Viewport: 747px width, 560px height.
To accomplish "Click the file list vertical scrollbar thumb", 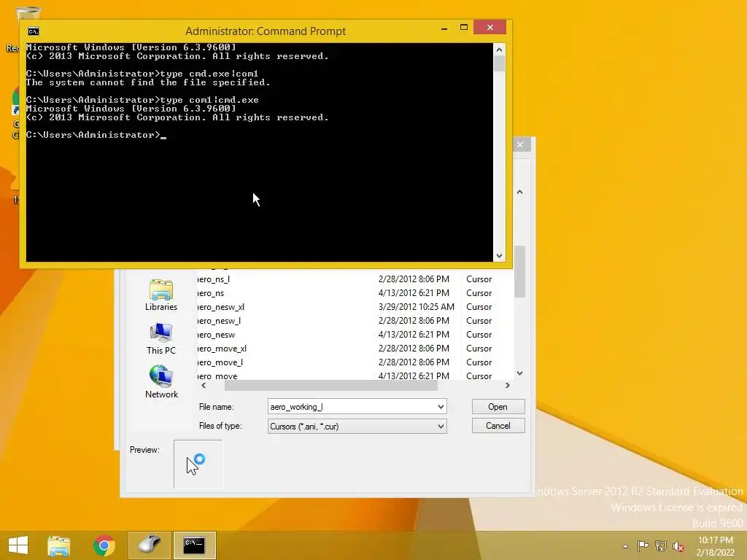I will (x=519, y=271).
